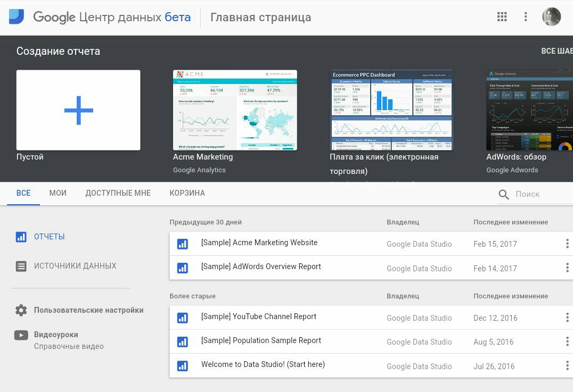Open more options for Population Sample Report
573x392 pixels.
point(567,341)
